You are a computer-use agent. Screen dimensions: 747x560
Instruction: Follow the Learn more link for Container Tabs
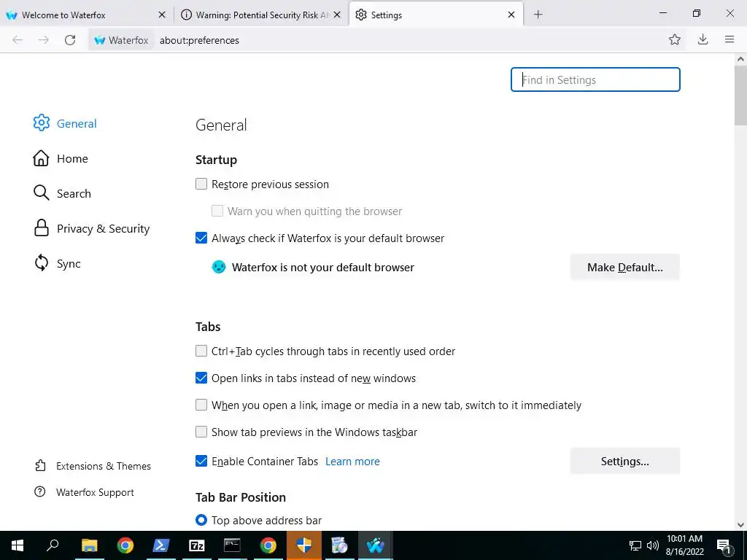[352, 462]
